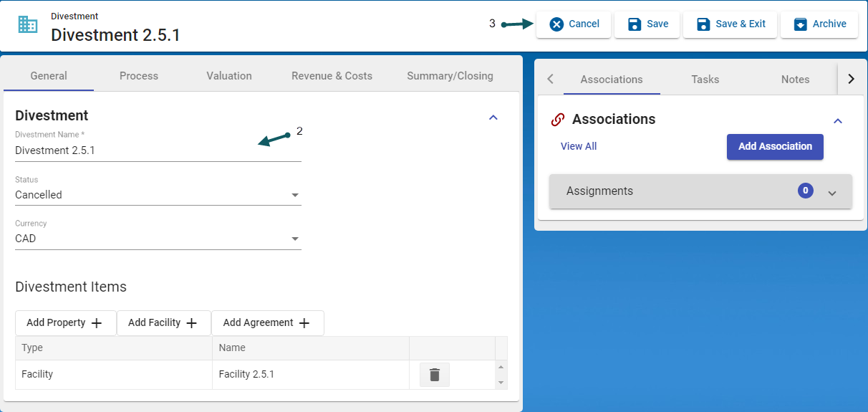Click the Divestment Name input field

pyautogui.click(x=158, y=151)
